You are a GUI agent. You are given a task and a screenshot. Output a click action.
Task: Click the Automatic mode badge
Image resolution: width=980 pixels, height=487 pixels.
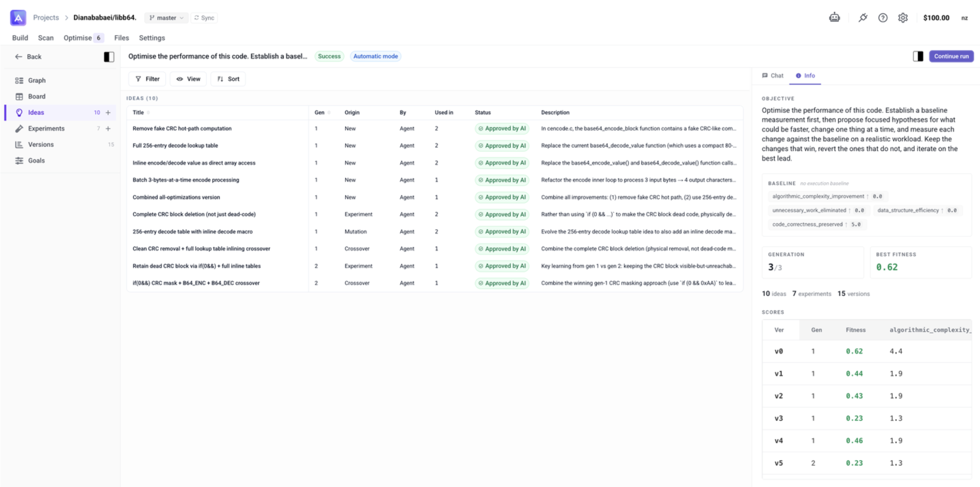(x=375, y=56)
